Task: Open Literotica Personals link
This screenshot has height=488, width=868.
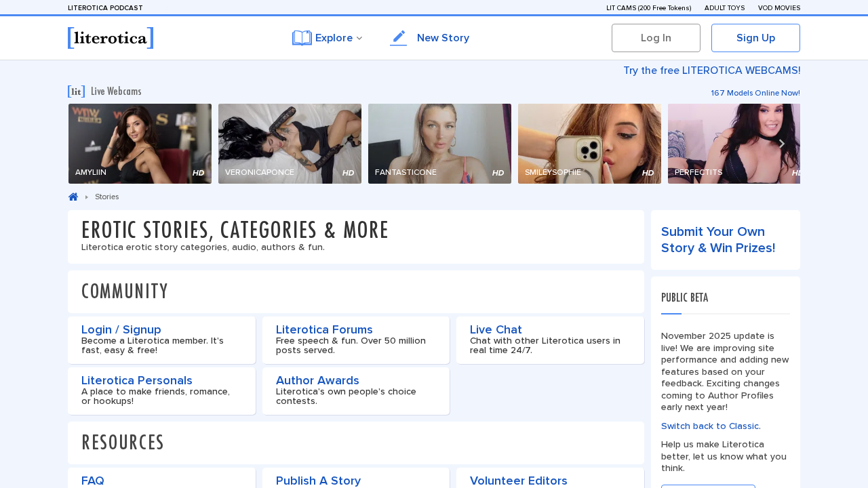Action: [x=137, y=381]
